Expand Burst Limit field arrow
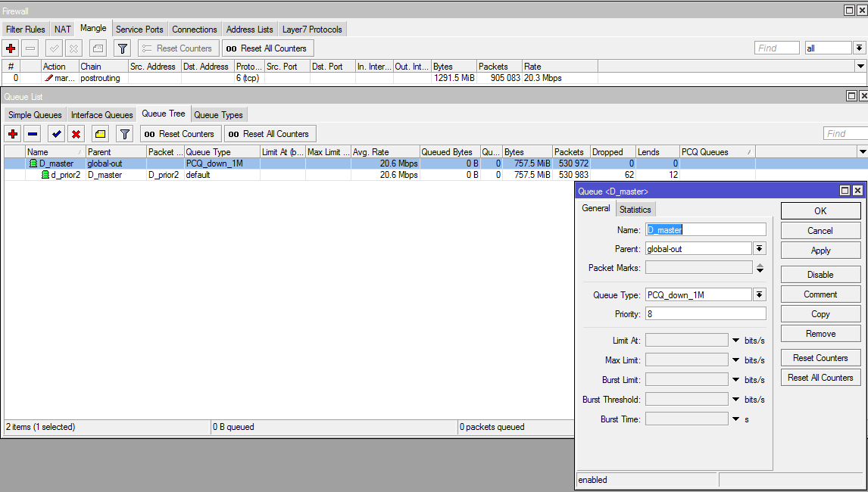Screen dimensions: 868x492 [735, 380]
